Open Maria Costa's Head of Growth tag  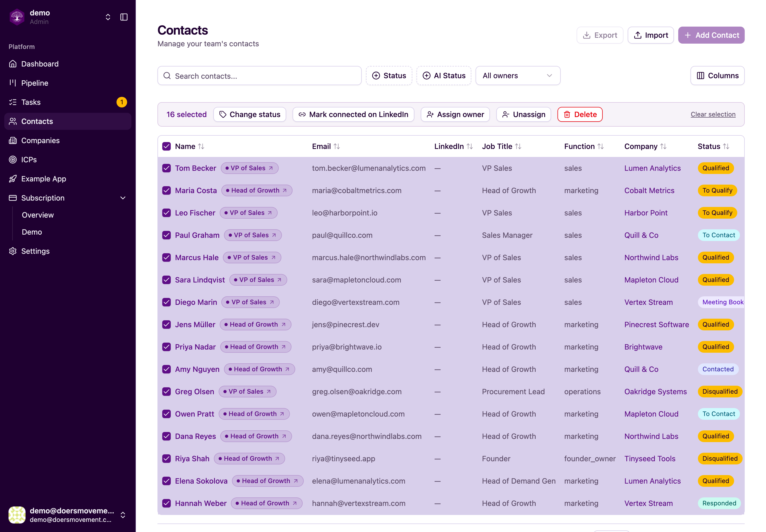point(257,190)
